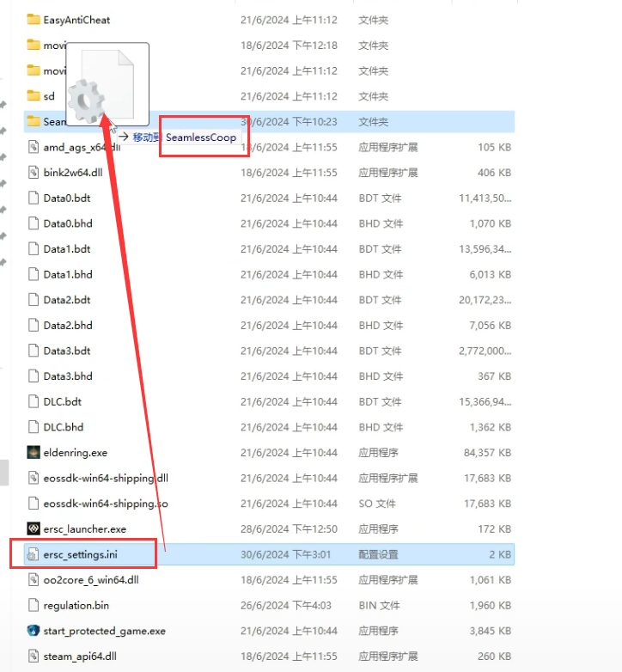Click the eldenring.exe application icon
Image resolution: width=622 pixels, height=672 pixels.
[34, 452]
